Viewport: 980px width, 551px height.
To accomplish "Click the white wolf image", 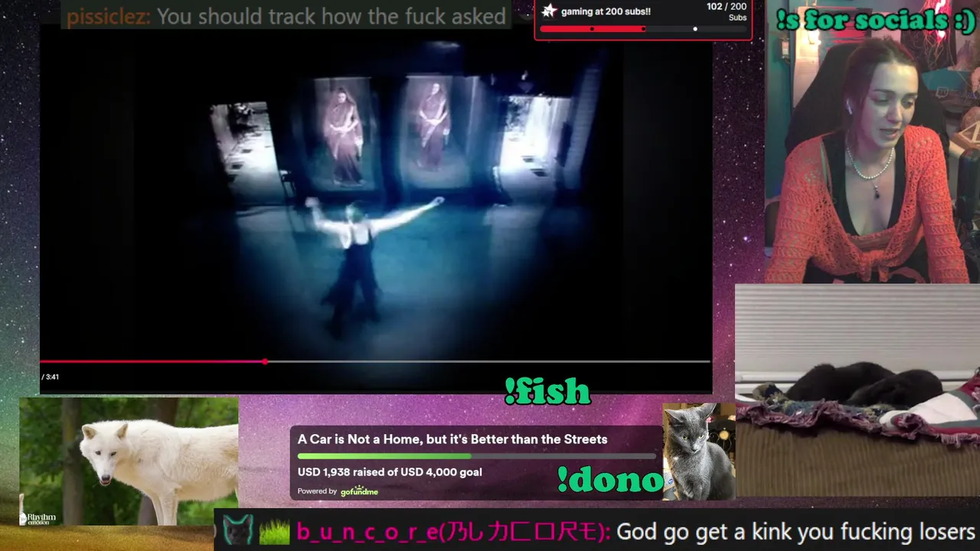I will point(129,461).
